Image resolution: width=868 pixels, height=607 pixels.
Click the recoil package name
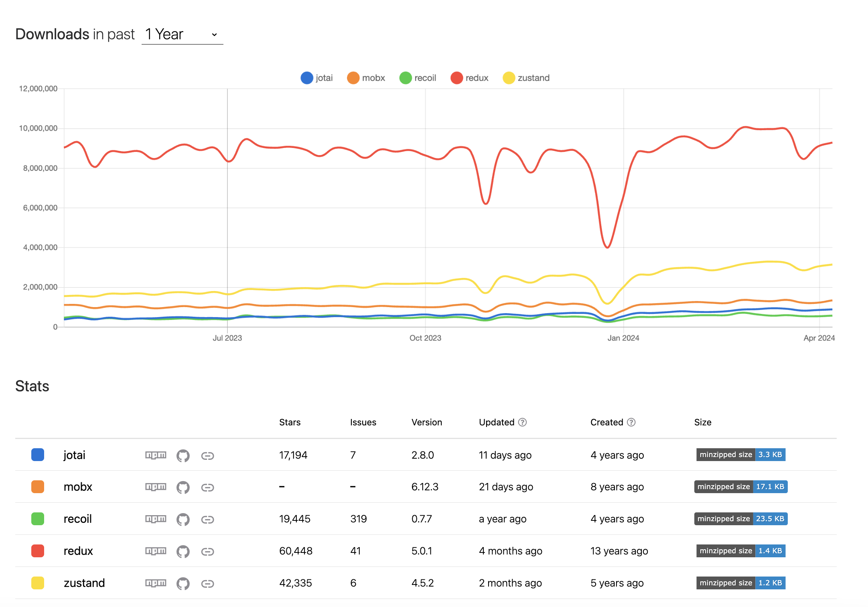tap(77, 519)
